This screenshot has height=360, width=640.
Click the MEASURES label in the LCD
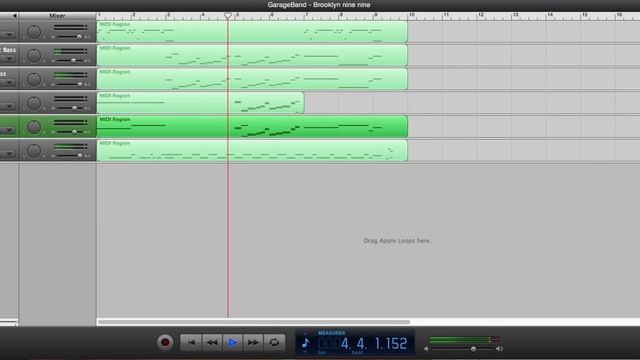click(331, 333)
